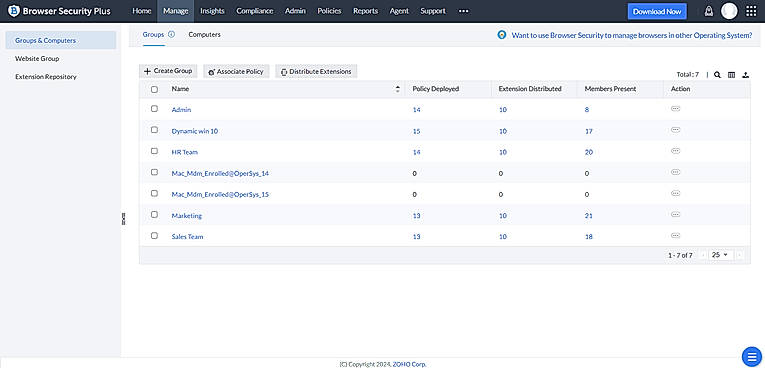Click Marketing's Members Present value 21
The image size is (765, 368).
(x=588, y=216)
